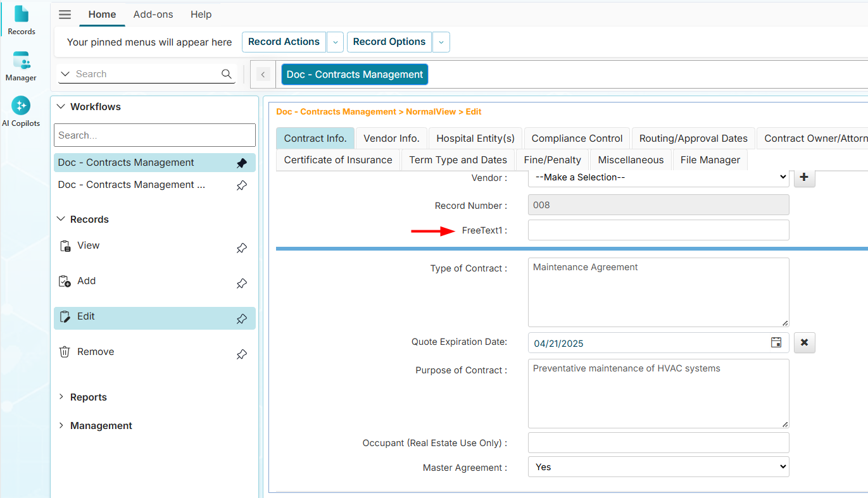This screenshot has height=498, width=868.
Task: Switch to the Vendor Info. tab
Action: tap(391, 138)
